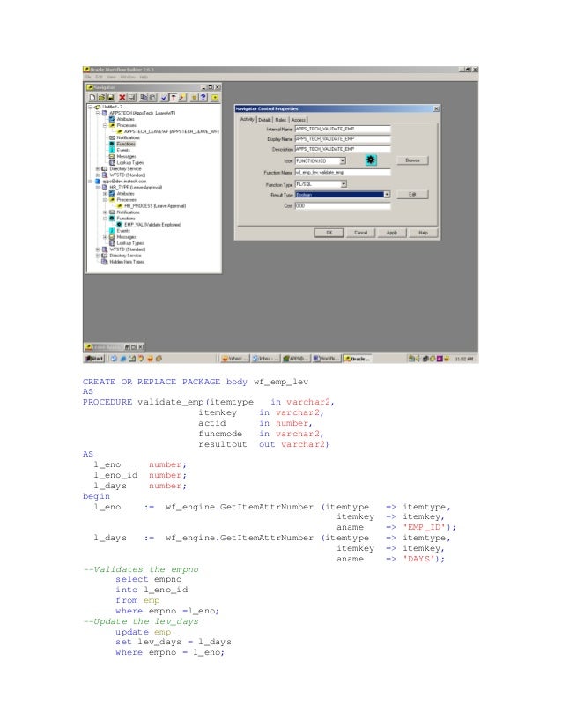Switch to the Access tab
The height and width of the screenshot is (728, 562).
[x=299, y=120]
